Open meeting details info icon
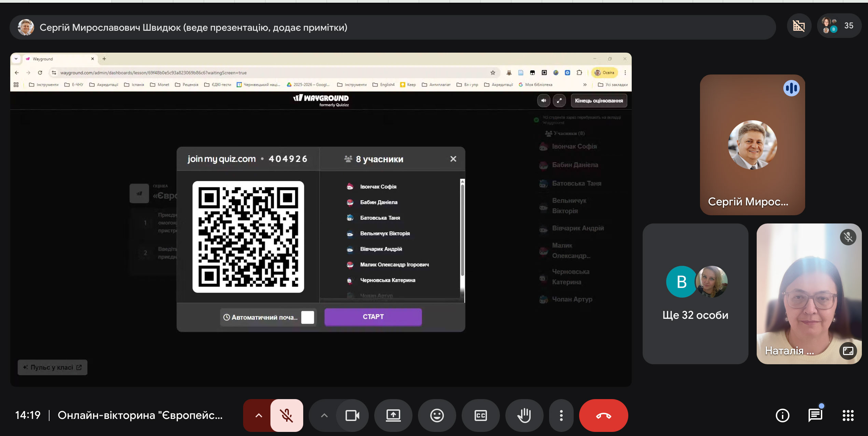This screenshot has width=868, height=436. (782, 415)
